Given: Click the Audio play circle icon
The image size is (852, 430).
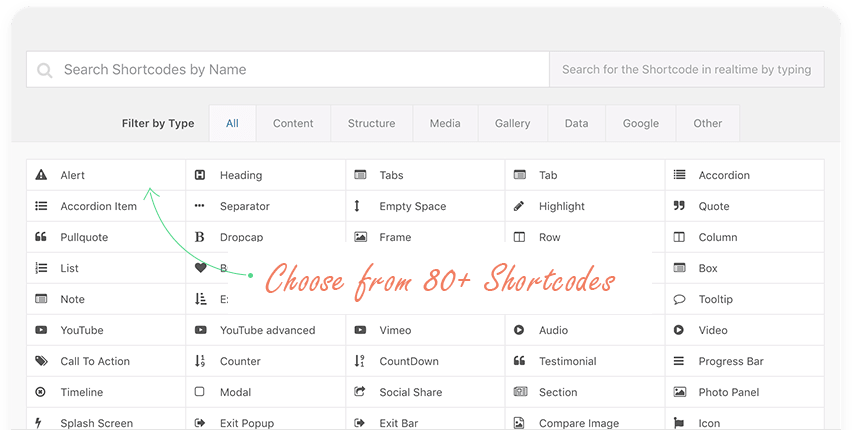Looking at the screenshot, I should coord(519,330).
